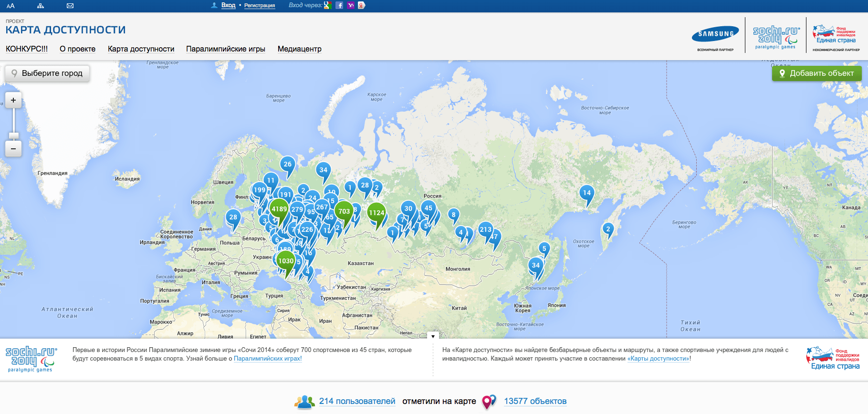Sign in with Google icon
Viewport: 868px width, 414px height.
click(x=327, y=5)
